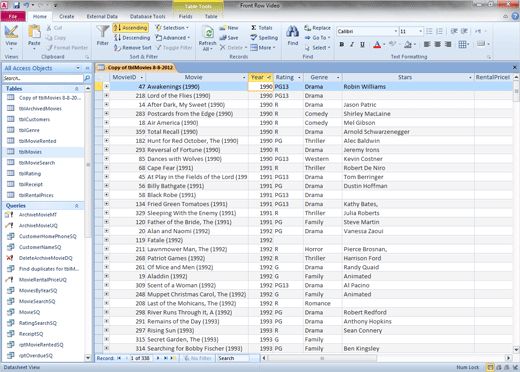Open the Rating column filter dropdown

coord(299,77)
